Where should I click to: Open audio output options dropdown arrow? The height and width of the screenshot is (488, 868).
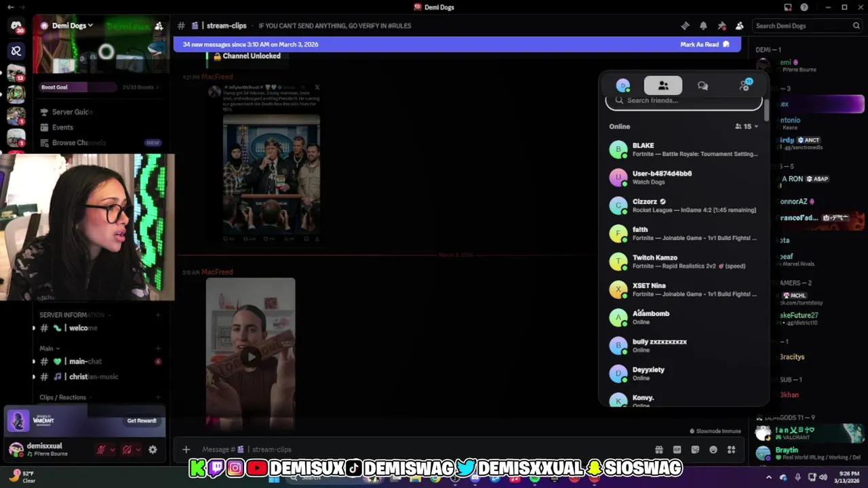(x=138, y=449)
